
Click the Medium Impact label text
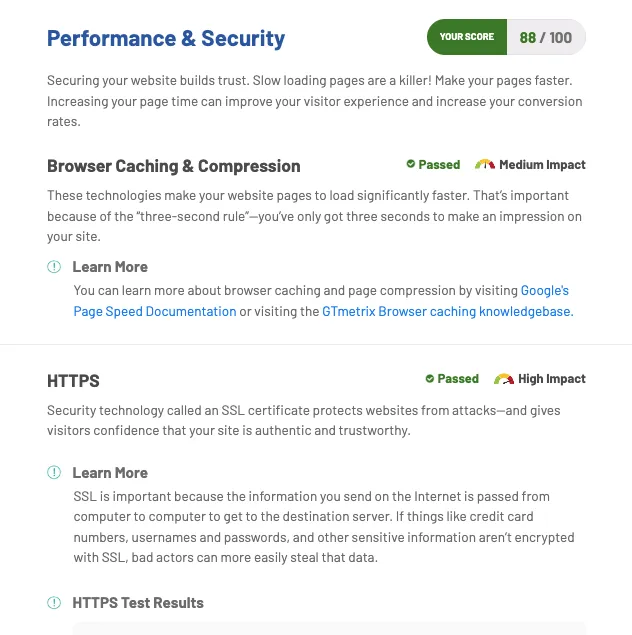tap(542, 164)
